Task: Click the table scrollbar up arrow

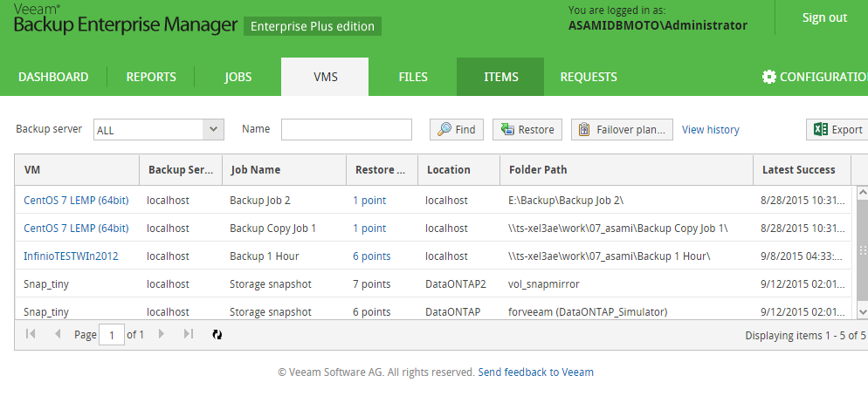Action: point(863,192)
